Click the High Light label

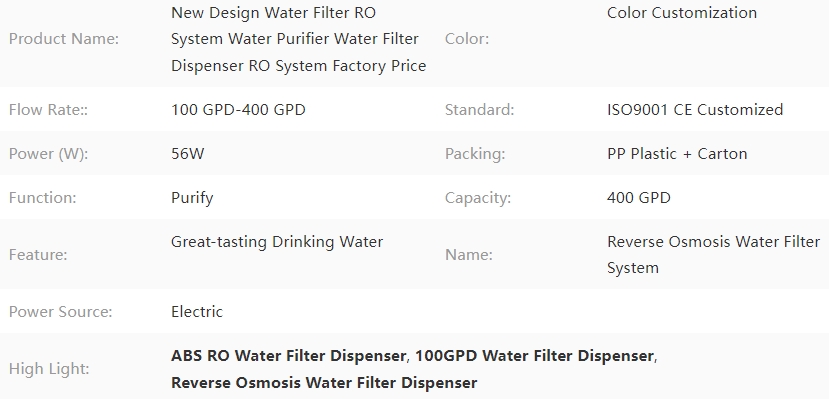[x=49, y=368]
